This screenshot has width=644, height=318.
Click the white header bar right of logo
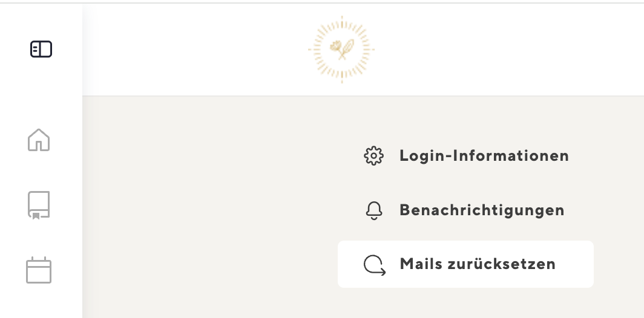point(509,49)
